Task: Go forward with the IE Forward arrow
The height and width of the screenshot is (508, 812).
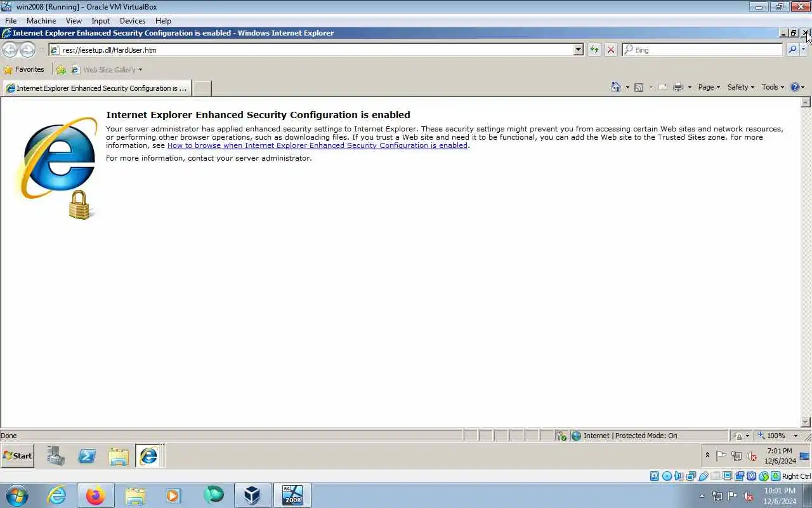Action: pyautogui.click(x=27, y=50)
